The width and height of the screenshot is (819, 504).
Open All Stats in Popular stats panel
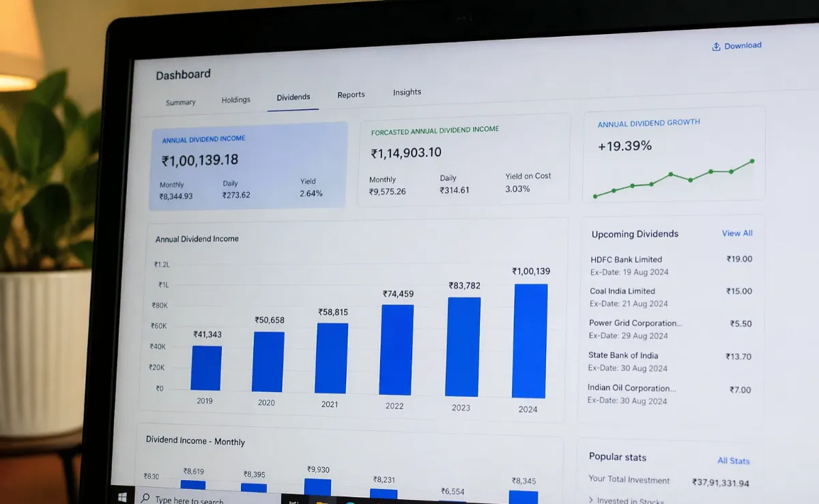[733, 460]
